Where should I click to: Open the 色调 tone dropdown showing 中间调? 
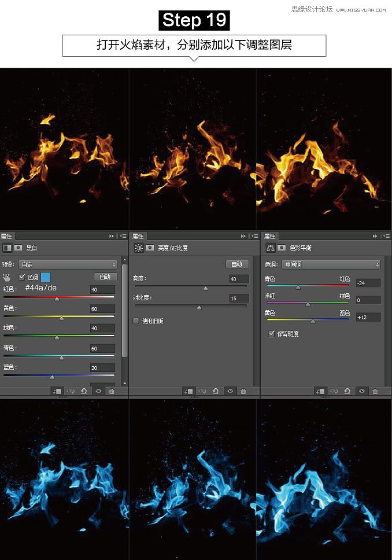(331, 264)
